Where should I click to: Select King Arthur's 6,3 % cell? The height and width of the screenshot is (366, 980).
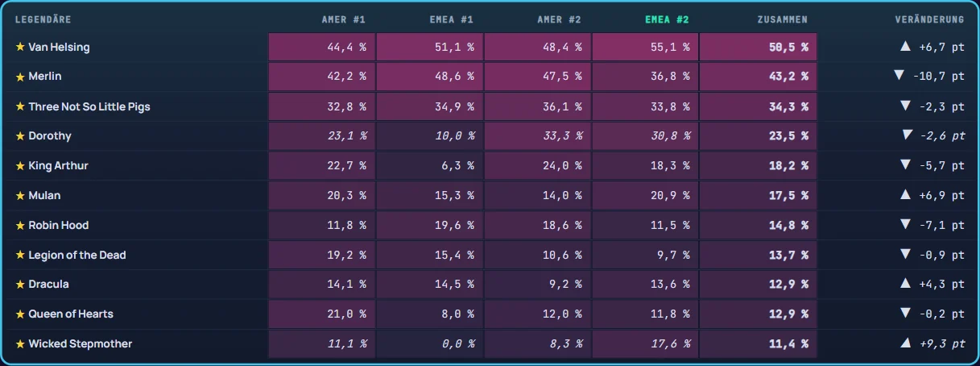430,165
